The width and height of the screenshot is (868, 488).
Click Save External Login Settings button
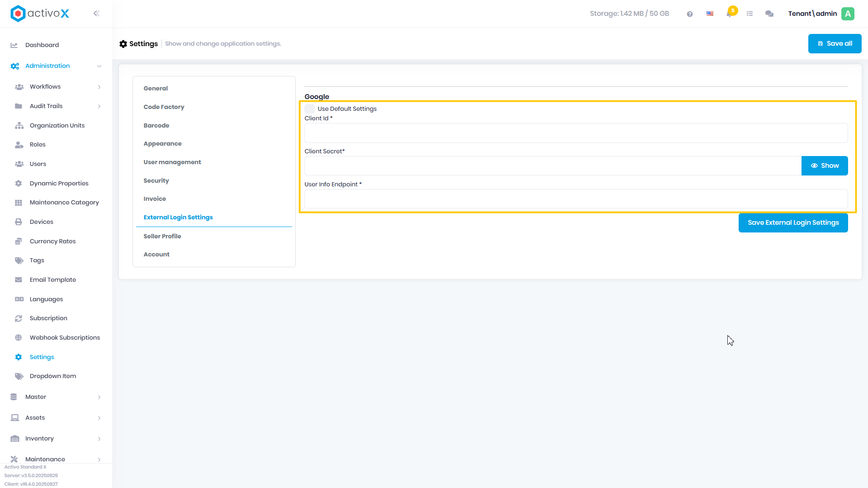(793, 223)
